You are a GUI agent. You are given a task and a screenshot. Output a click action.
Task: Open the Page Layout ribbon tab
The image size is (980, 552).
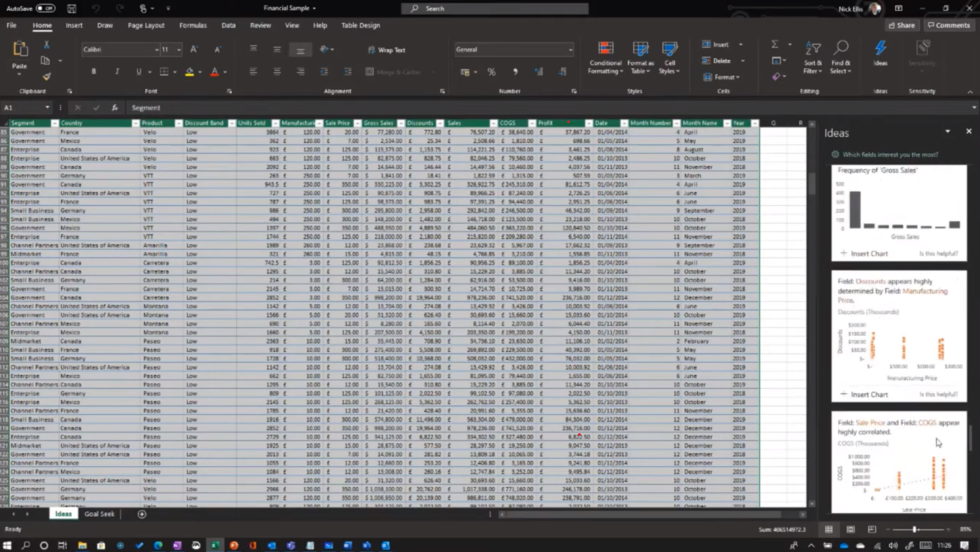point(146,25)
